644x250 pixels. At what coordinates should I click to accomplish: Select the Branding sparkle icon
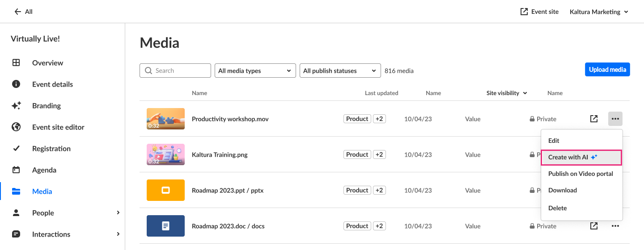16,106
